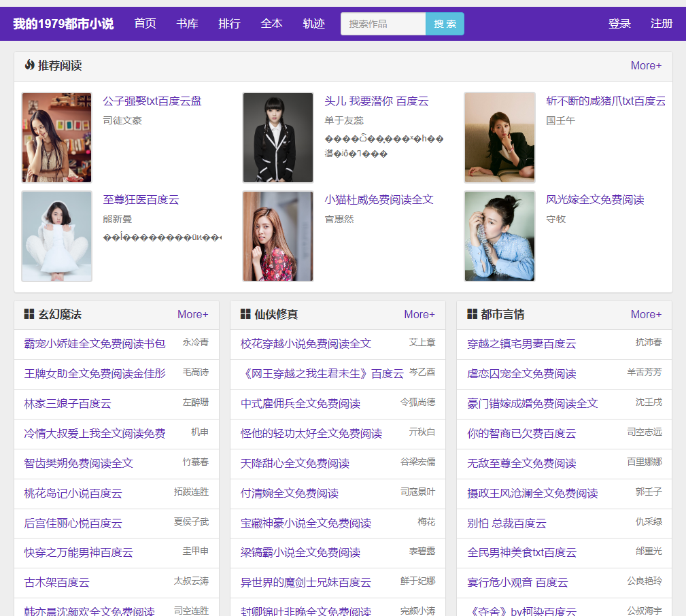
Task: Open 霸宠小娇娃全文免费阅读书包
Action: click(95, 344)
